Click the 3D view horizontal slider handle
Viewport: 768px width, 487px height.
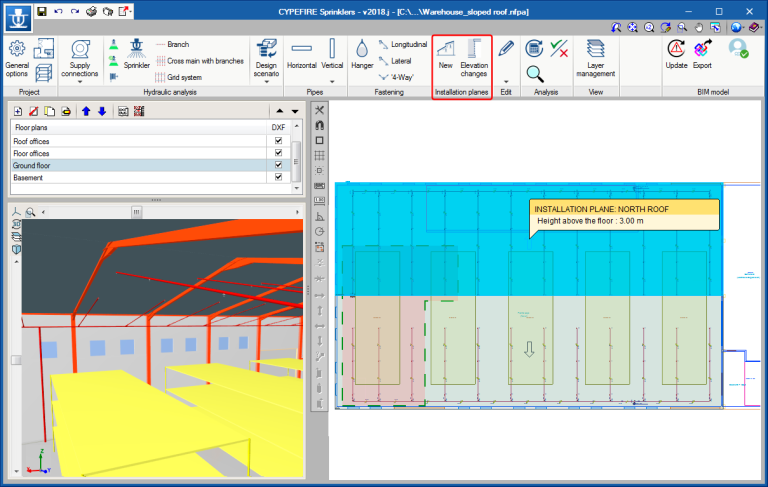pyautogui.click(x=136, y=212)
